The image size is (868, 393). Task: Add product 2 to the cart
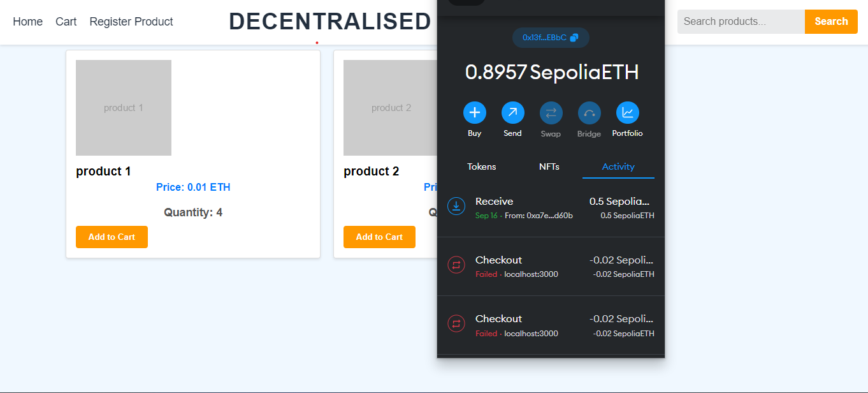point(379,237)
